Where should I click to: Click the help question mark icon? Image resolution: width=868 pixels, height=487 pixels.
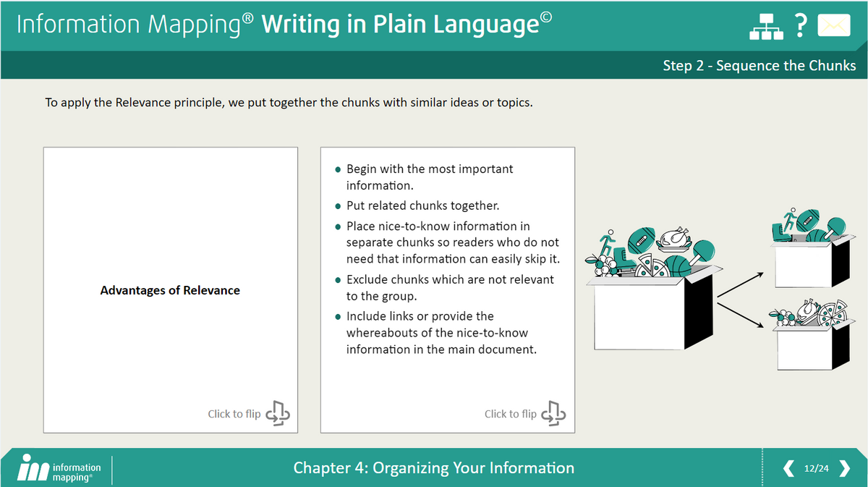[x=800, y=25]
